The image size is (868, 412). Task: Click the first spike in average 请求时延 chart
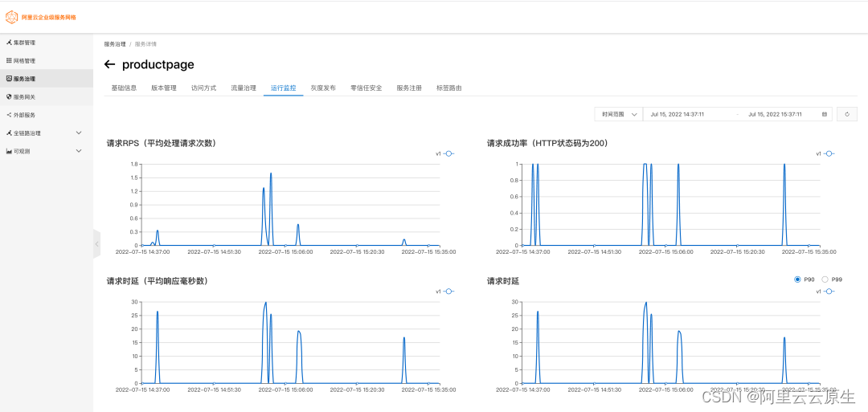click(158, 312)
